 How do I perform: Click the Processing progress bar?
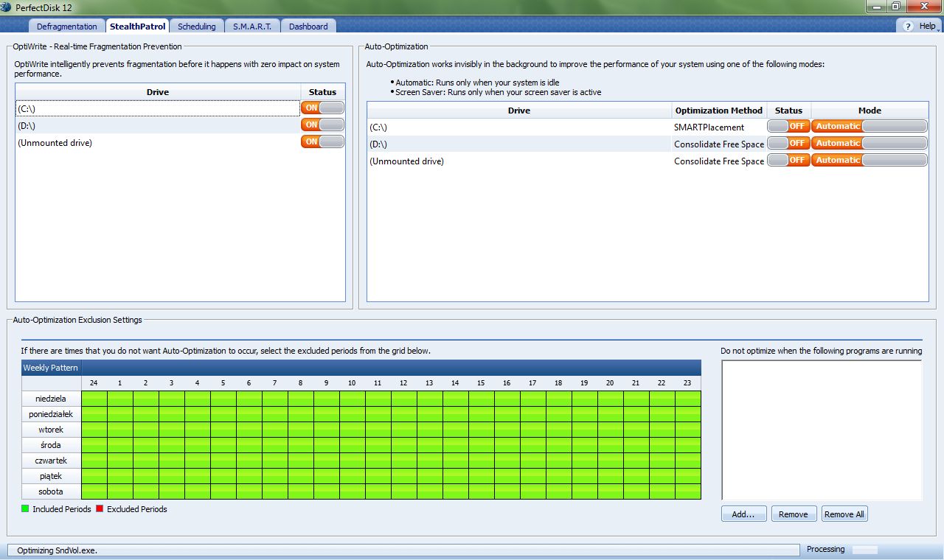pos(865,550)
